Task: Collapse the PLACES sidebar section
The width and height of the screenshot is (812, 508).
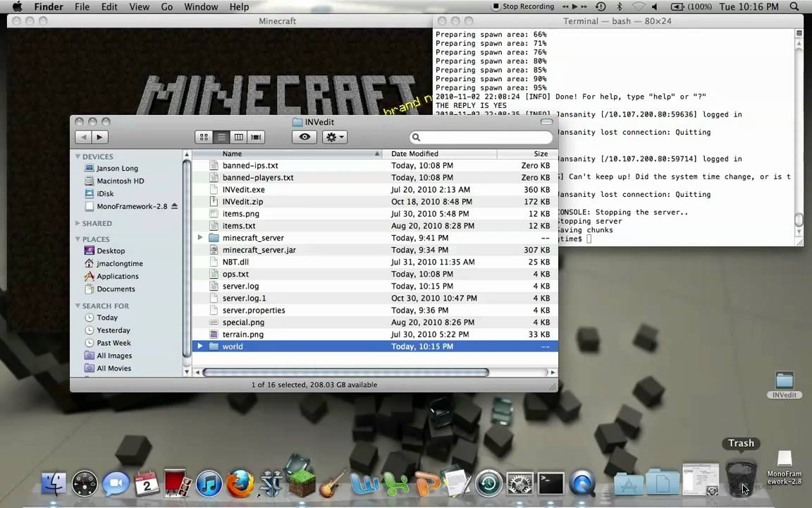Action: pyautogui.click(x=78, y=239)
